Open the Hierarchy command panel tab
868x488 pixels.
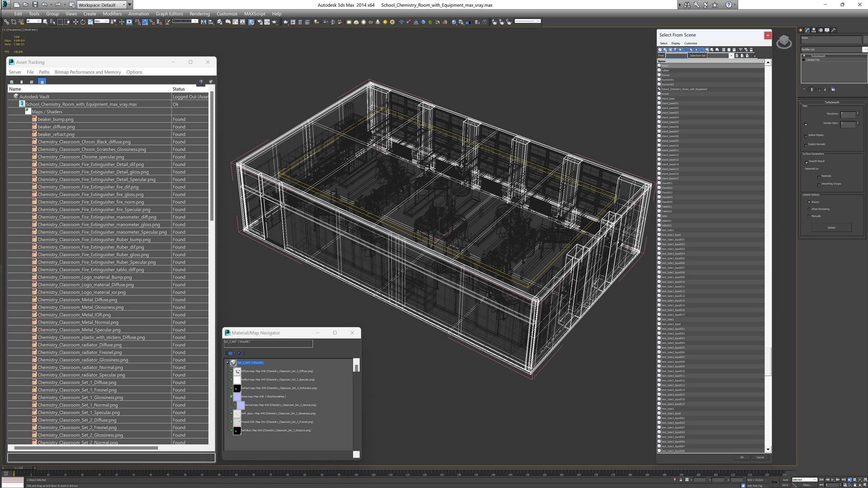coord(814,30)
